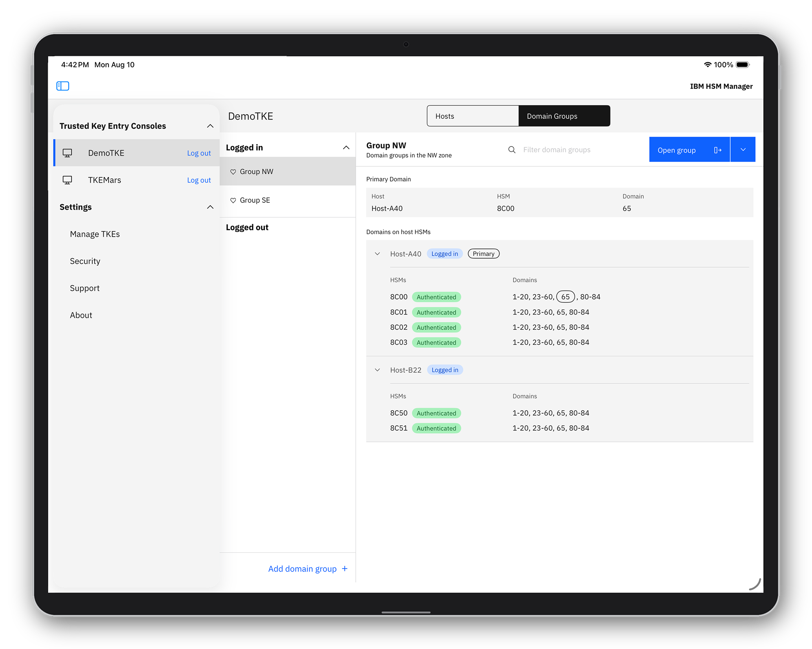
Task: Open Security settings
Action: point(85,261)
